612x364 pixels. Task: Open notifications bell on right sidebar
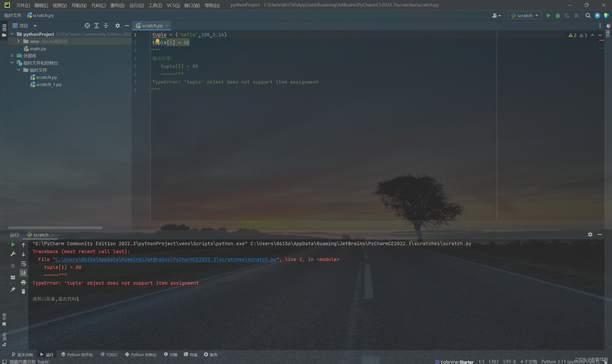click(x=608, y=26)
